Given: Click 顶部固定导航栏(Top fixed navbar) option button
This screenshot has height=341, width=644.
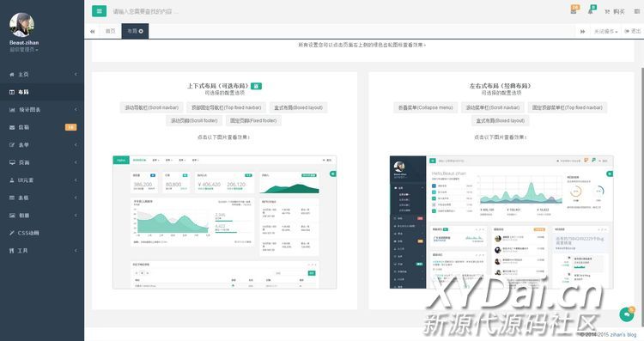Looking at the screenshot, I should tap(227, 107).
